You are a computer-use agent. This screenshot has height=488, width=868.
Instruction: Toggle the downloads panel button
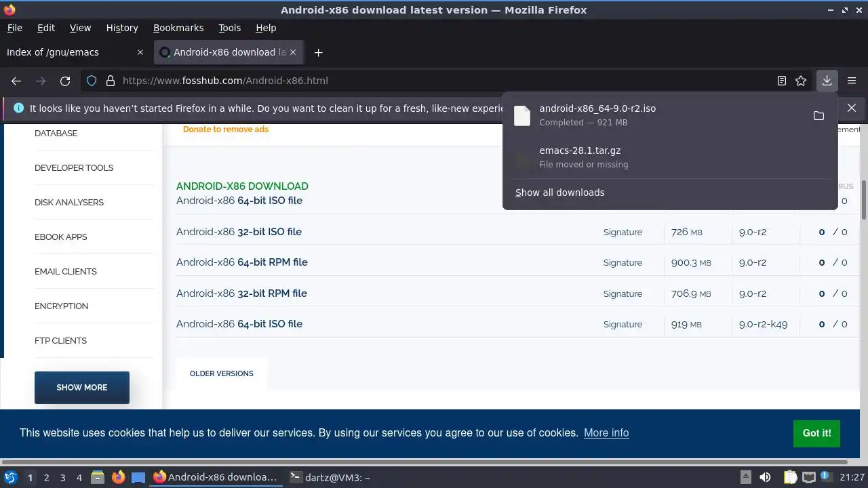(827, 81)
